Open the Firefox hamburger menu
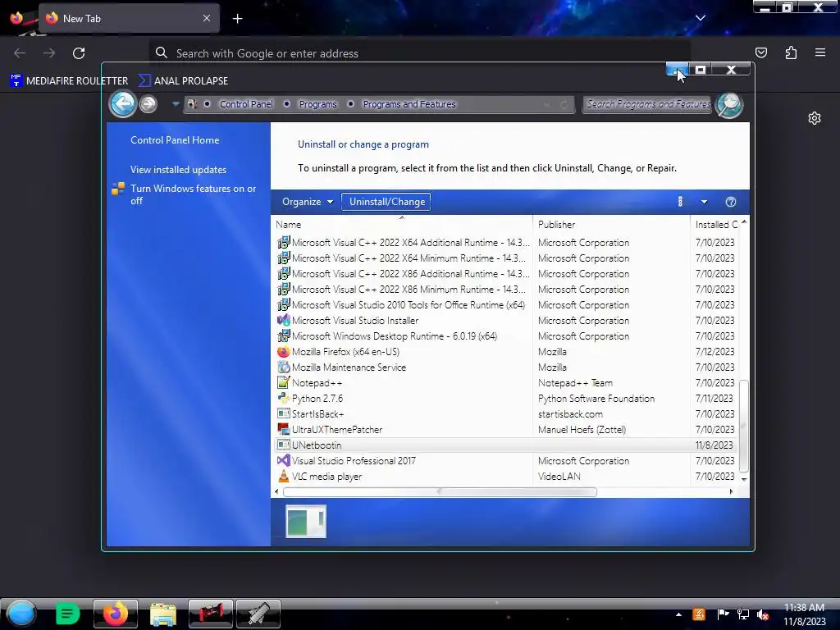The width and height of the screenshot is (840, 630). 820,52
